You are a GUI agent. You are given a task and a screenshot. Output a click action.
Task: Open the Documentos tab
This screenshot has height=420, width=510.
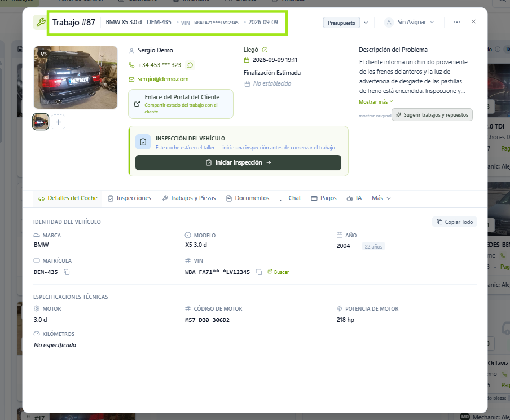tap(248, 198)
